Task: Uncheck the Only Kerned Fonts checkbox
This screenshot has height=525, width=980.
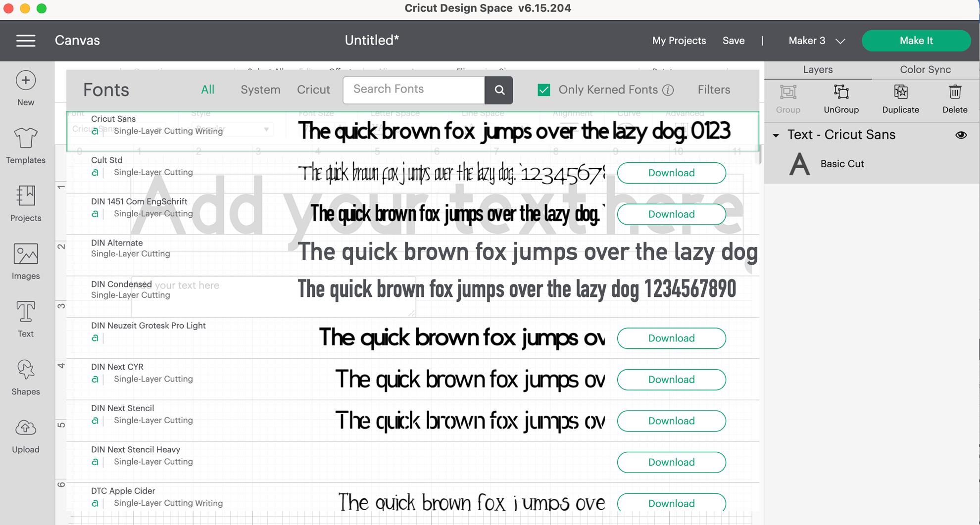Action: (x=543, y=90)
